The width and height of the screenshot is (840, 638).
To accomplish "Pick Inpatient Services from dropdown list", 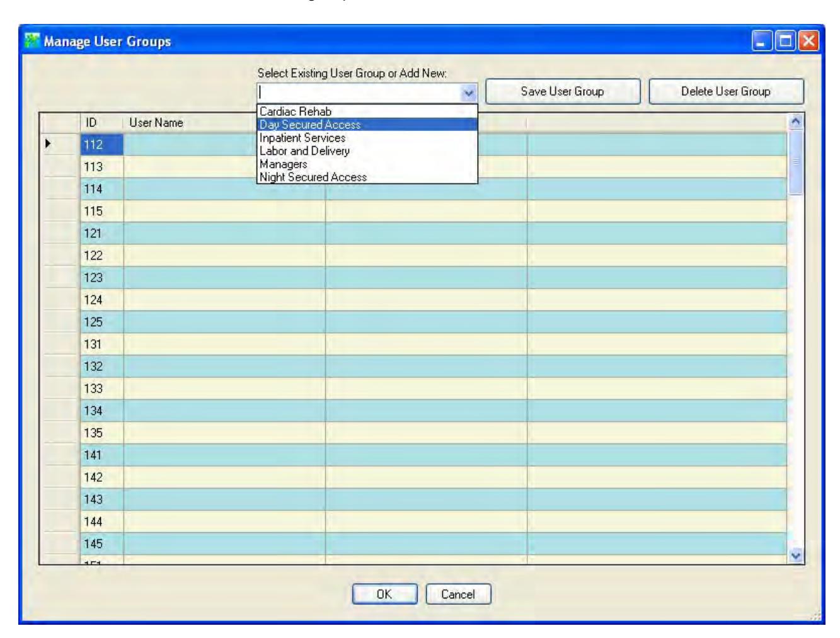I will pyautogui.click(x=367, y=138).
